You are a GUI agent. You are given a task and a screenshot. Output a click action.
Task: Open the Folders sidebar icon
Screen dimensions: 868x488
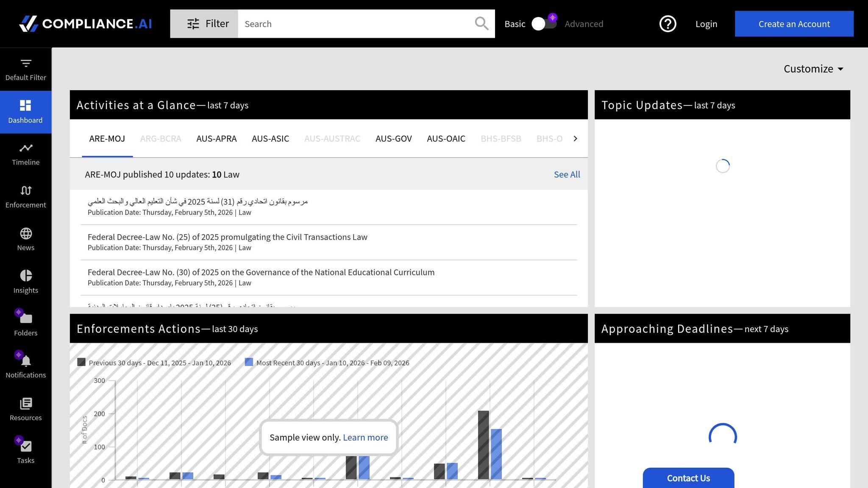tap(26, 319)
